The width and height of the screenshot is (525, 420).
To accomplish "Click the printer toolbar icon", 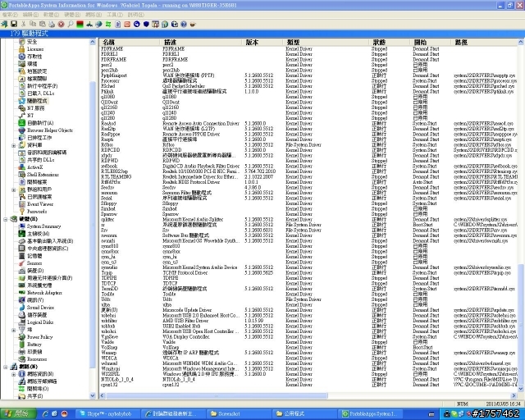I will point(52,24).
